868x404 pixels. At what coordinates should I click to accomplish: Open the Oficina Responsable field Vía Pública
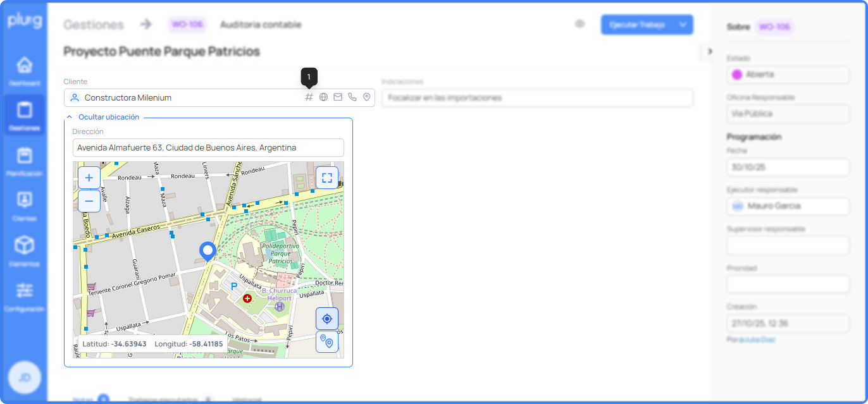[x=788, y=114]
